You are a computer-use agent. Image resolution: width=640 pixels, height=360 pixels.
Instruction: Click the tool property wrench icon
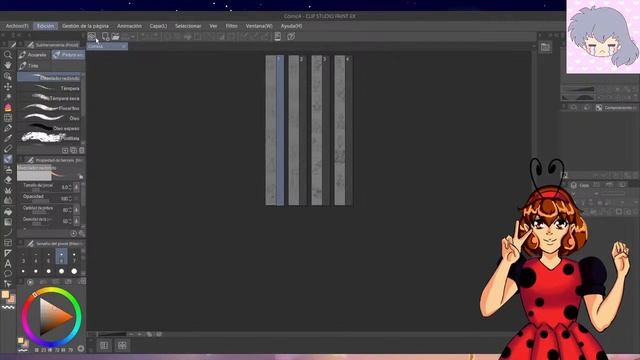[x=82, y=233]
